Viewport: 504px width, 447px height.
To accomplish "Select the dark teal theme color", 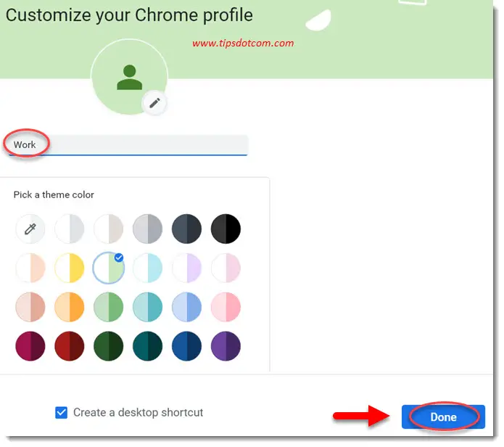I will coord(147,346).
